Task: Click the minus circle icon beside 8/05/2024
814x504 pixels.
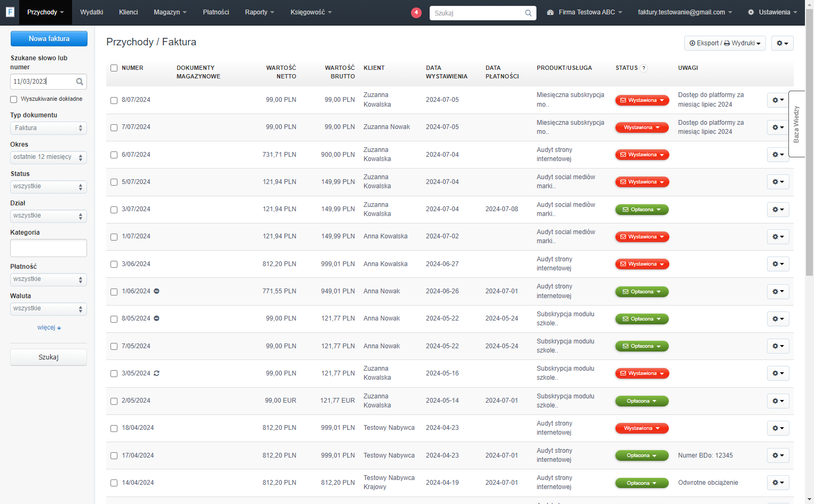Action: click(156, 318)
